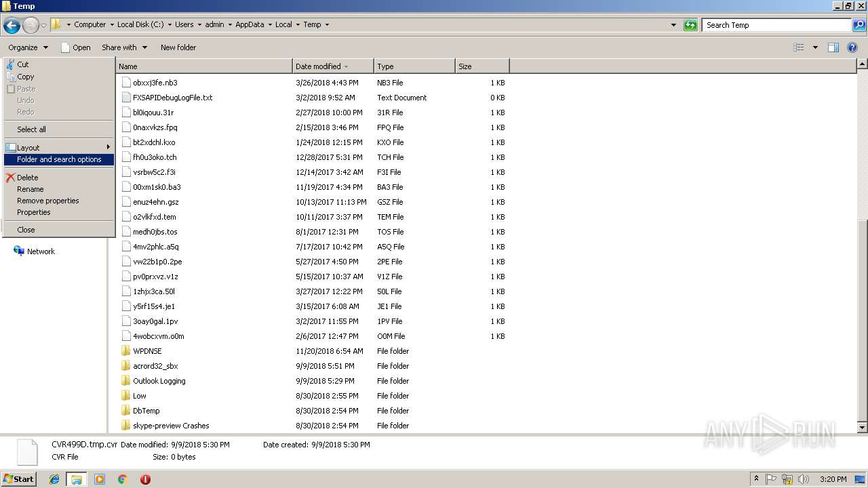Click the New folder button
This screenshot has width=868, height=488.
click(178, 47)
